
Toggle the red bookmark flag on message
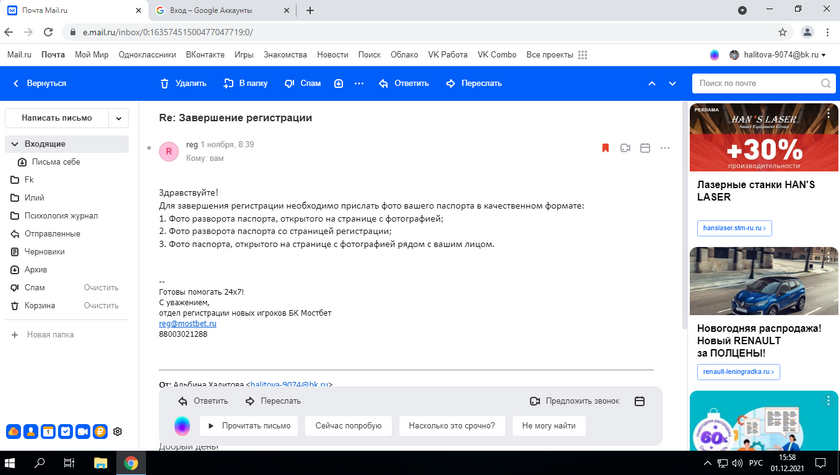click(x=605, y=148)
